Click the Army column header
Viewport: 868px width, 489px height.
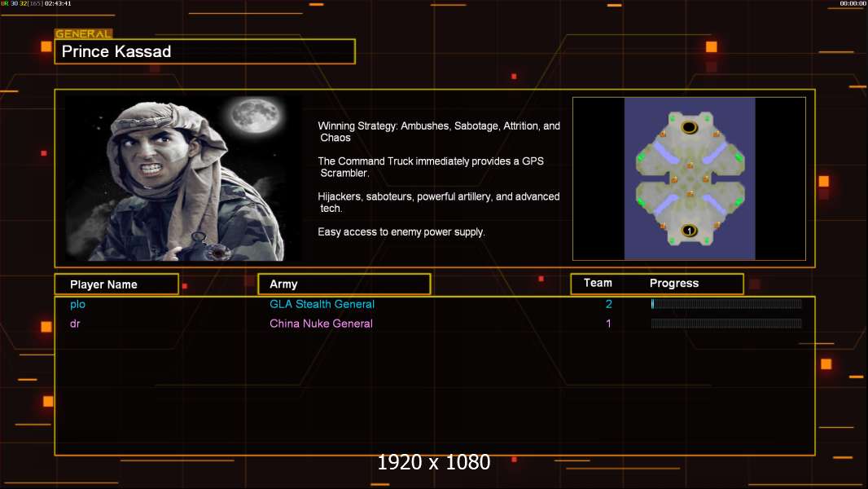click(344, 284)
